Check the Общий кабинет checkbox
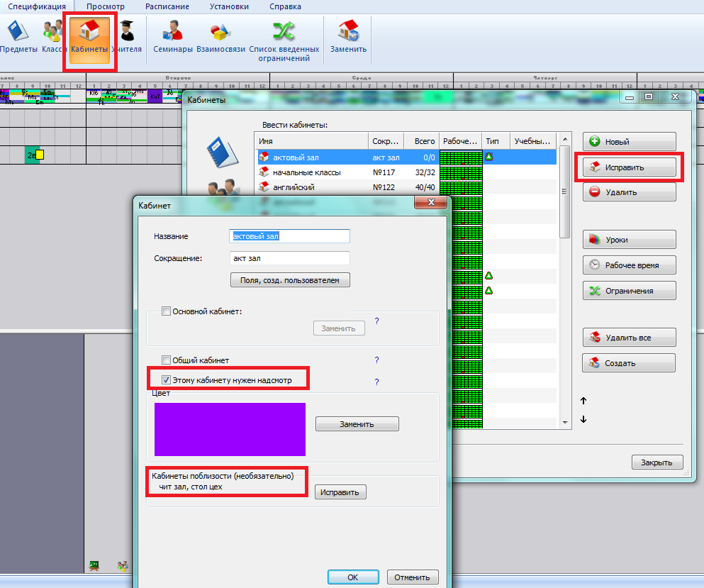704x588 pixels. click(167, 360)
